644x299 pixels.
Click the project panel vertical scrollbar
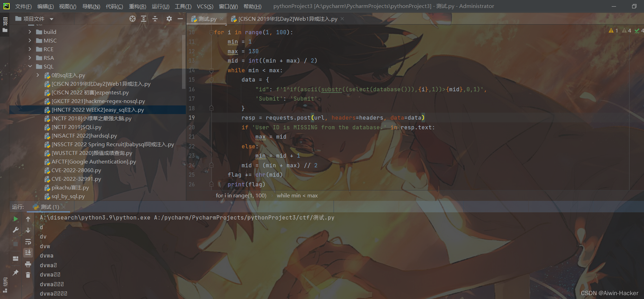[183, 62]
